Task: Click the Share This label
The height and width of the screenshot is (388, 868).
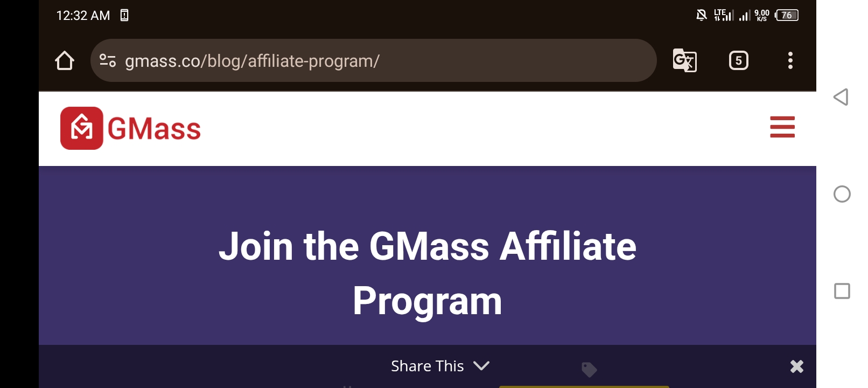Action: point(427,366)
